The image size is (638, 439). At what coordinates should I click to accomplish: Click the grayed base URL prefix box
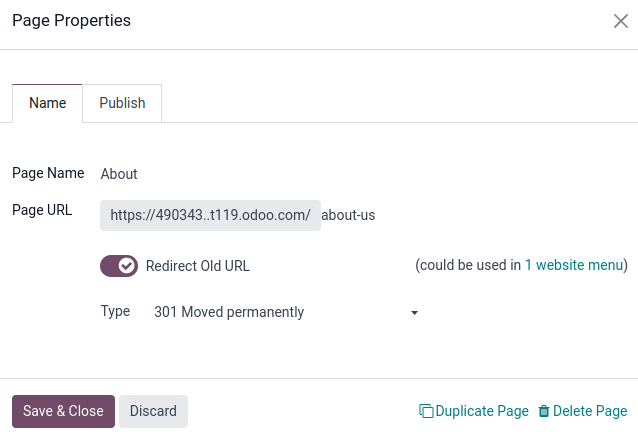210,215
